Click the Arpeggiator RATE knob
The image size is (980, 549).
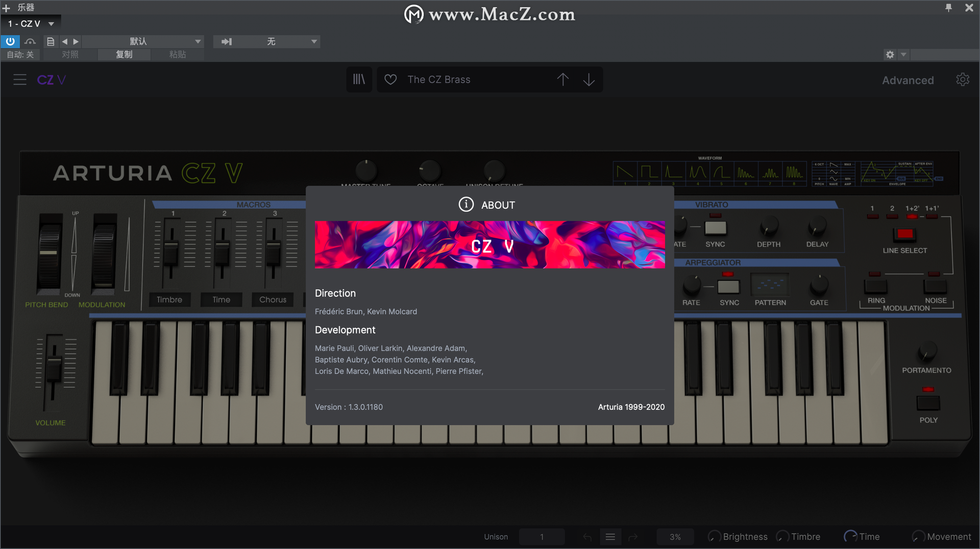[x=692, y=285]
